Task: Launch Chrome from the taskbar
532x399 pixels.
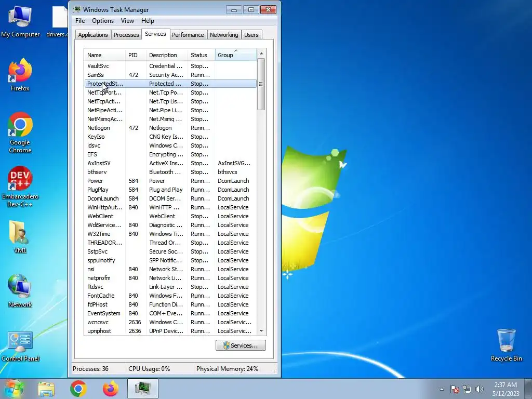Action: (78, 389)
